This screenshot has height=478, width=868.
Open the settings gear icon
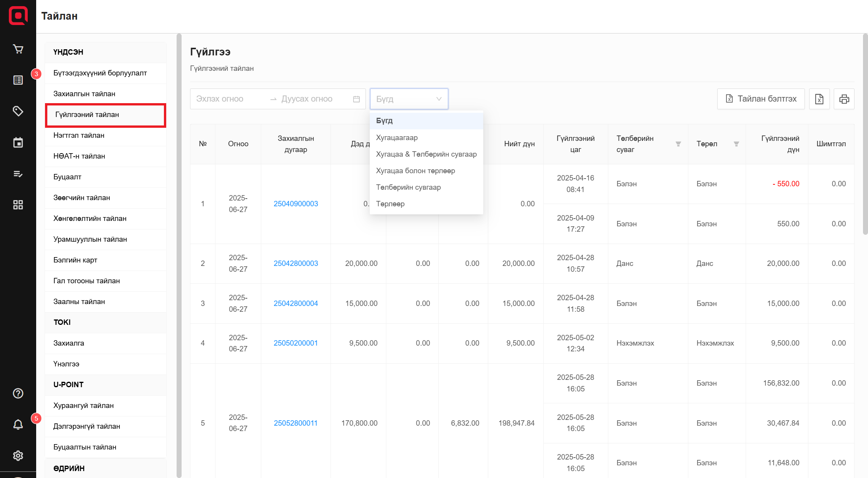[x=18, y=456]
